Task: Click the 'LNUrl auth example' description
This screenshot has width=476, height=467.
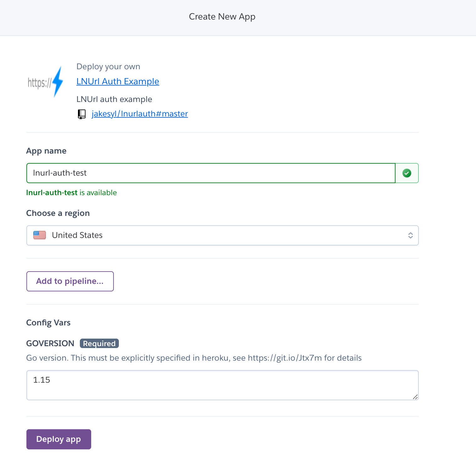Action: click(x=114, y=99)
